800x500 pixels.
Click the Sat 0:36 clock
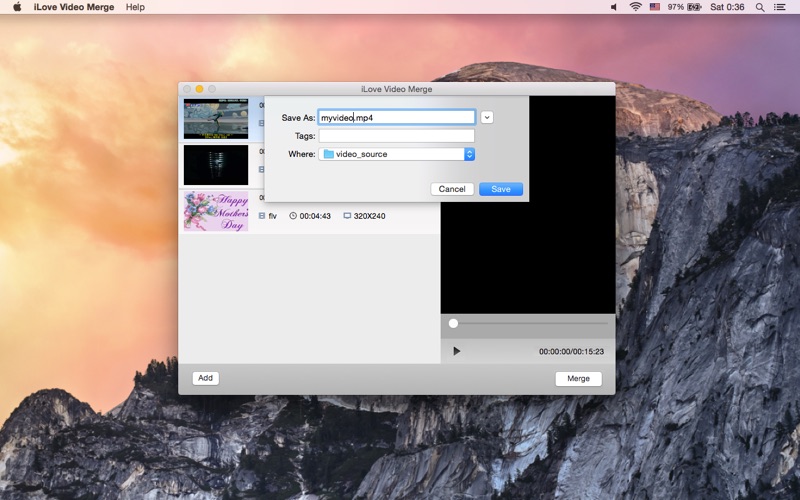[x=727, y=7]
